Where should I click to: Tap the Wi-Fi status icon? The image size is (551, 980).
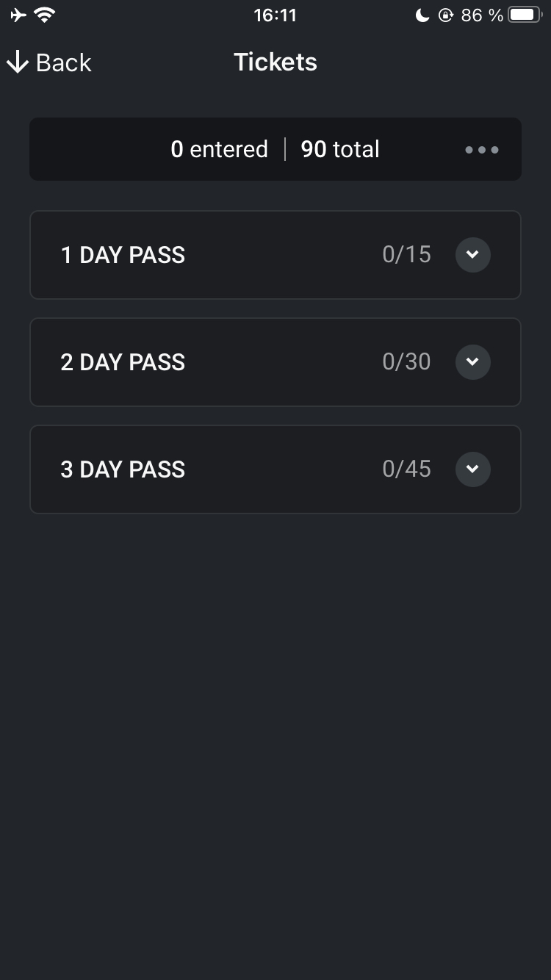(45, 15)
